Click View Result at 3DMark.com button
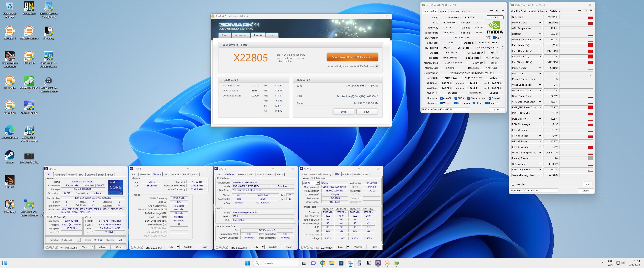The width and height of the screenshot is (644, 268). click(352, 57)
